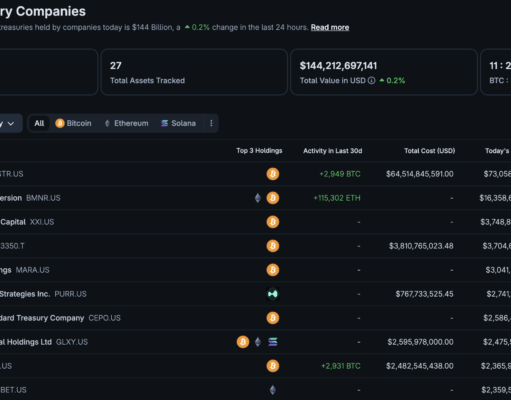Open the more assets three-dot menu
511x400 pixels.
pos(211,123)
